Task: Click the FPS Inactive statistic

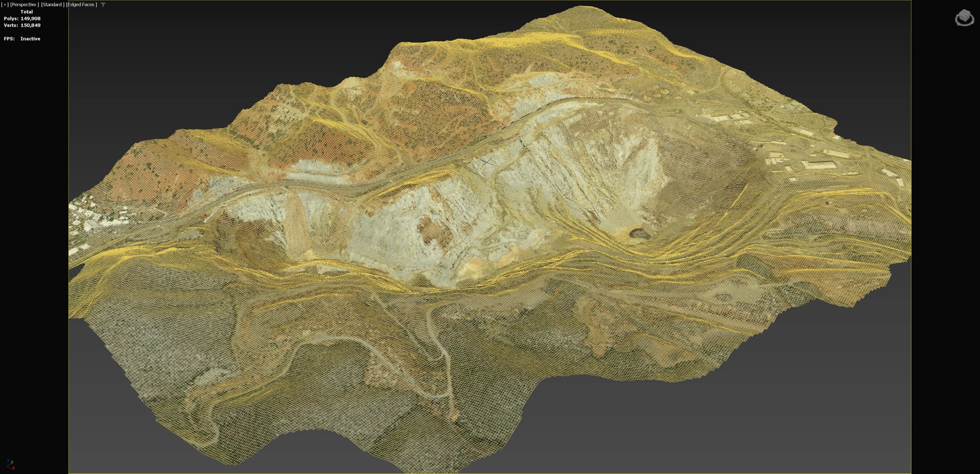Action: [x=22, y=39]
